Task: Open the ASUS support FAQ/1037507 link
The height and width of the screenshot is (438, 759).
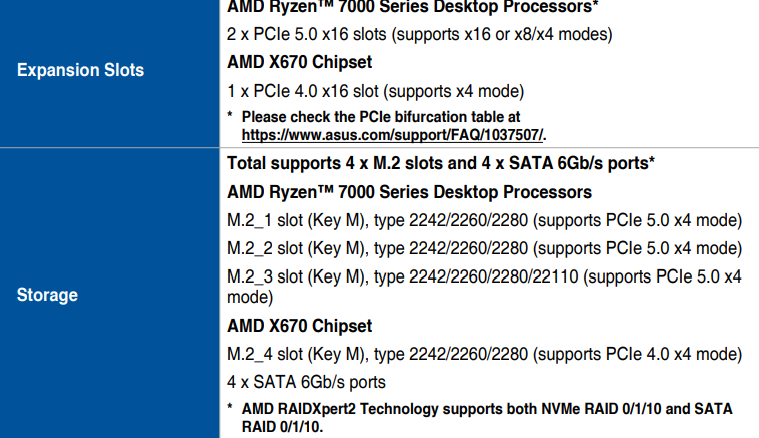Action: pyautogui.click(x=392, y=135)
